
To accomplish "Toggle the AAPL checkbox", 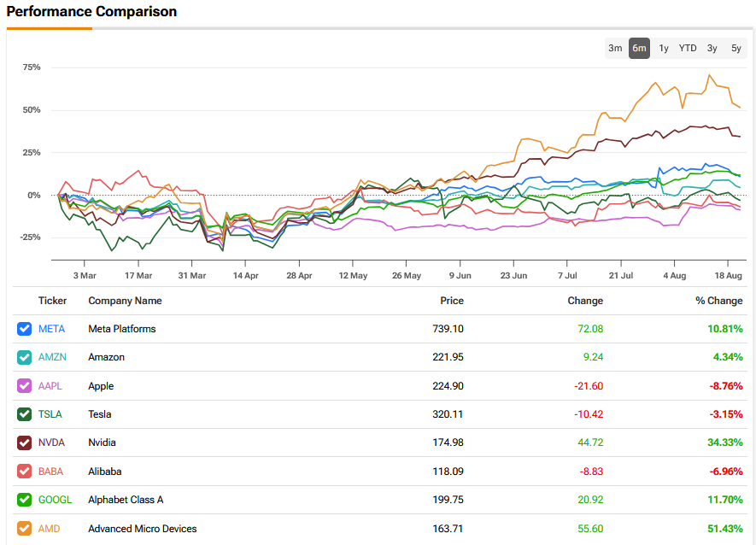I will pyautogui.click(x=24, y=386).
